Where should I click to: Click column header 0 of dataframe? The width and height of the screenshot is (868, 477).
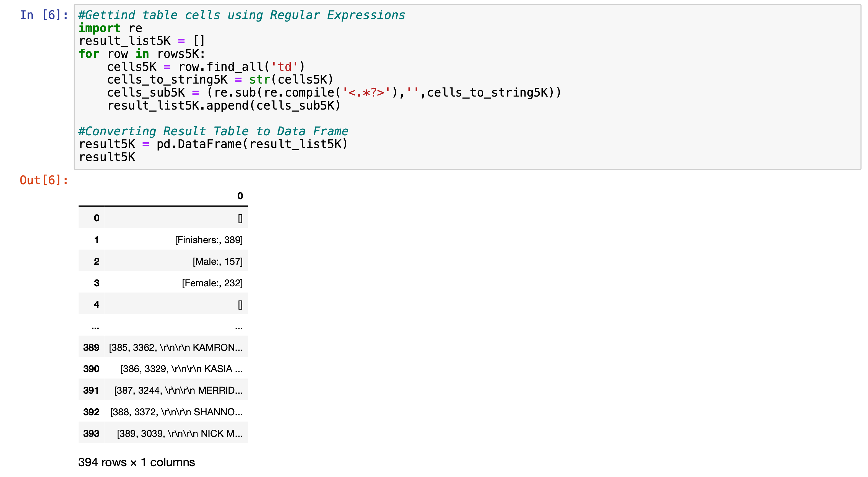click(240, 196)
